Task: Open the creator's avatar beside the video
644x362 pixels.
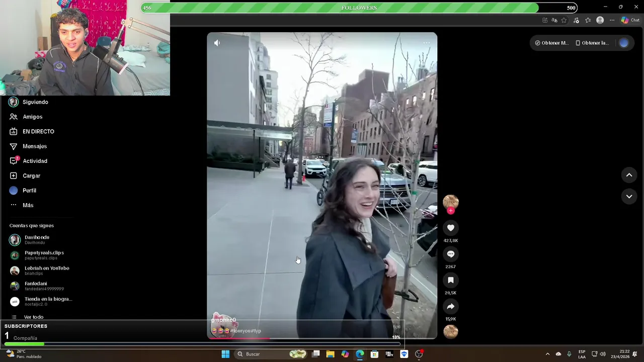Action: pyautogui.click(x=450, y=202)
